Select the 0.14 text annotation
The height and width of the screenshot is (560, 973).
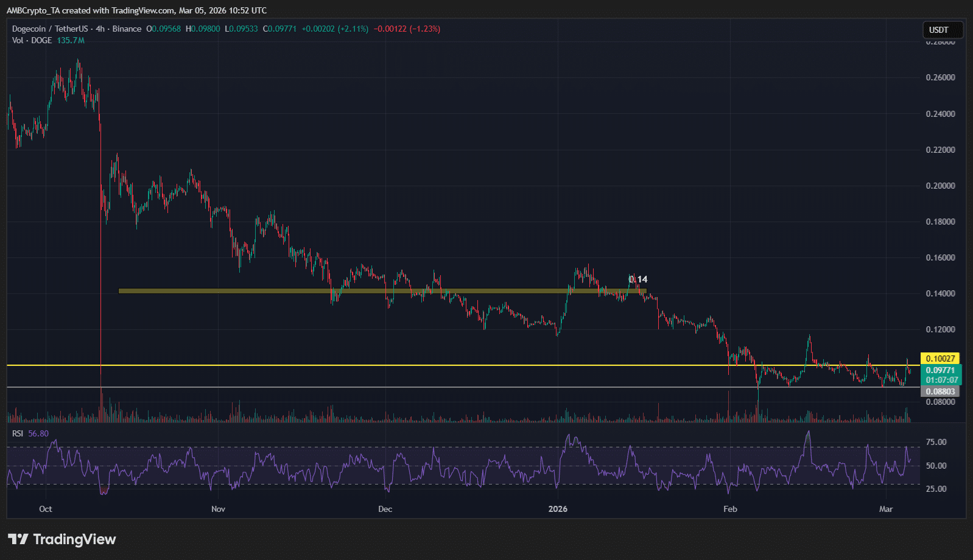point(638,279)
